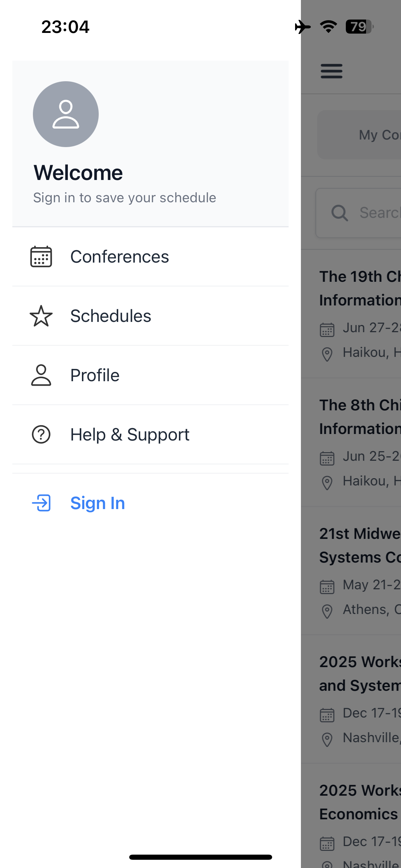The image size is (401, 868).
Task: Tap the search magnifier icon
Action: click(339, 213)
